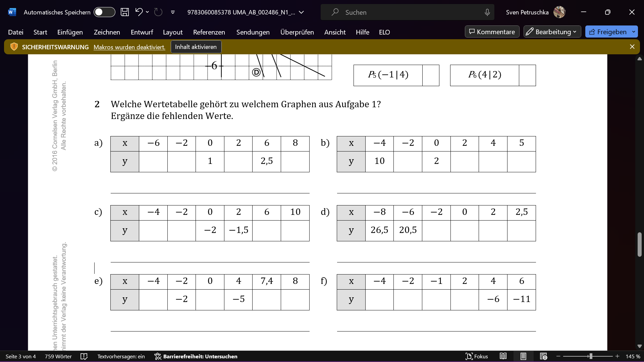This screenshot has height=362, width=644.
Task: Open the Hilfe tab
Action: tap(363, 32)
